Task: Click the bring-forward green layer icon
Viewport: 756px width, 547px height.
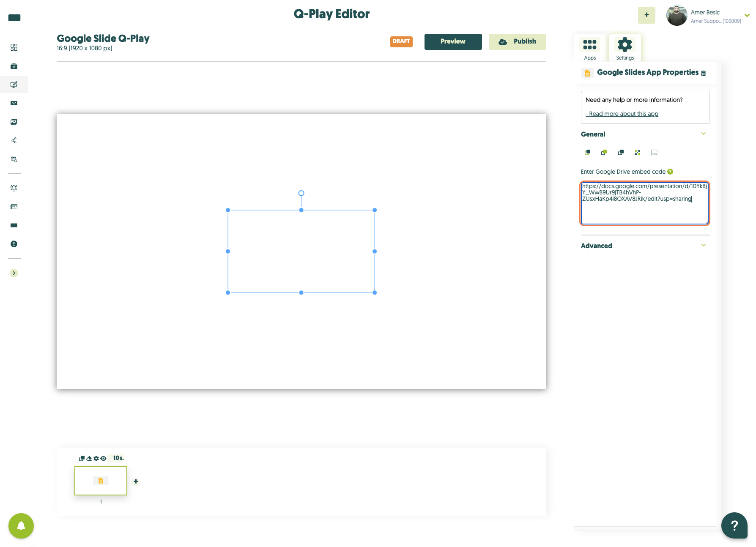Action: point(604,153)
